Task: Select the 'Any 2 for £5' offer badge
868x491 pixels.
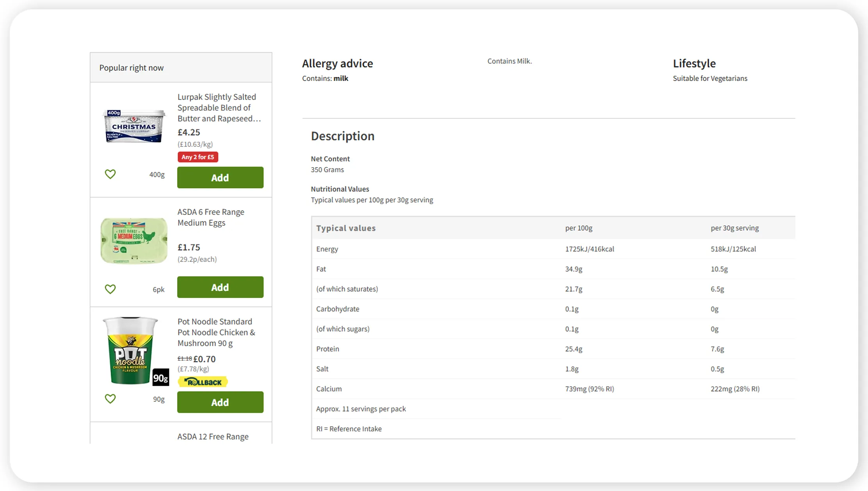Action: click(x=198, y=157)
